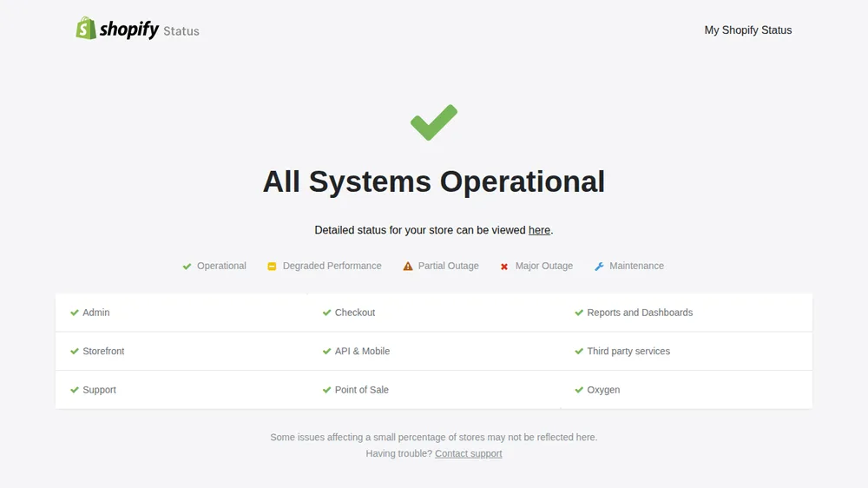Select the Oxygen service label
Screen dimensions: 868x488
click(603, 390)
